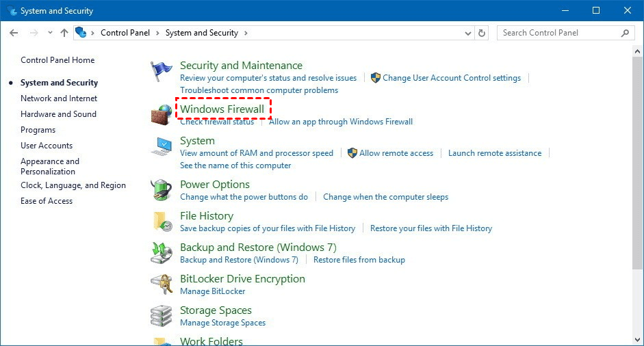Screen dimensions: 644x346
Task: Refresh the Control Panel view
Action: (482, 33)
